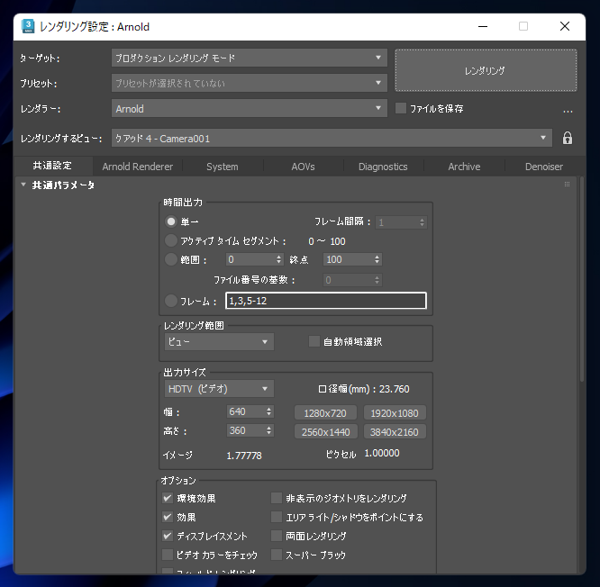The height and width of the screenshot is (587, 600).
Task: Enable 非表示のジオメトリをレンダリング checkbox
Action: 276,498
